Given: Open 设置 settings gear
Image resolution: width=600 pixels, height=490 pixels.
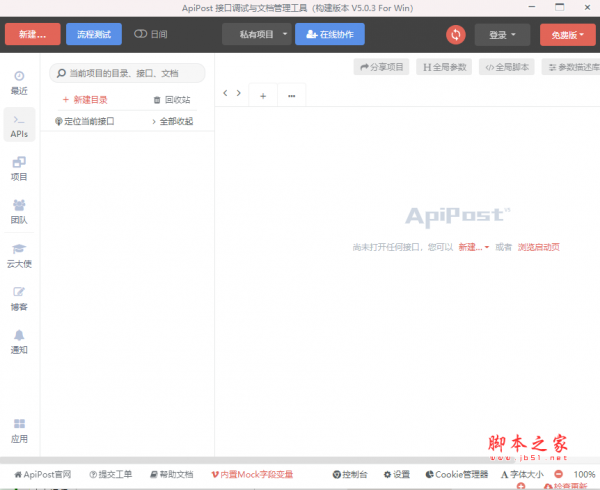Looking at the screenshot, I should (397, 474).
